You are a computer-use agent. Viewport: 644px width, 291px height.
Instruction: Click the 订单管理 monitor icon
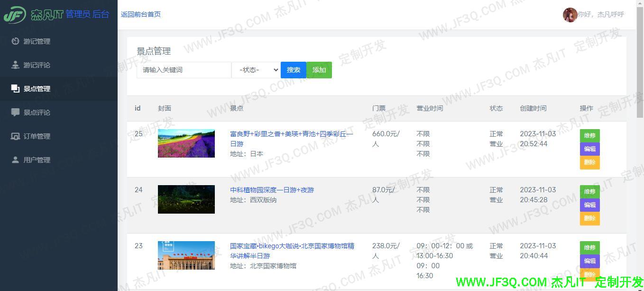[15, 136]
